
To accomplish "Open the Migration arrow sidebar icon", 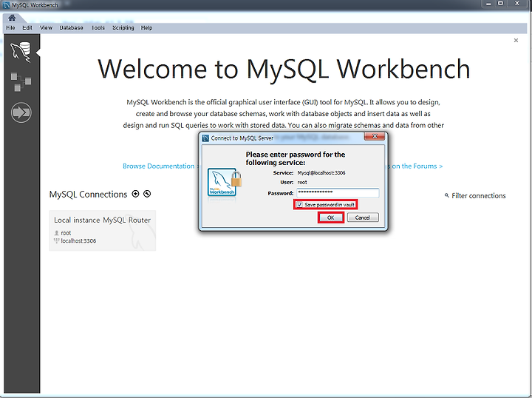I will (x=21, y=112).
